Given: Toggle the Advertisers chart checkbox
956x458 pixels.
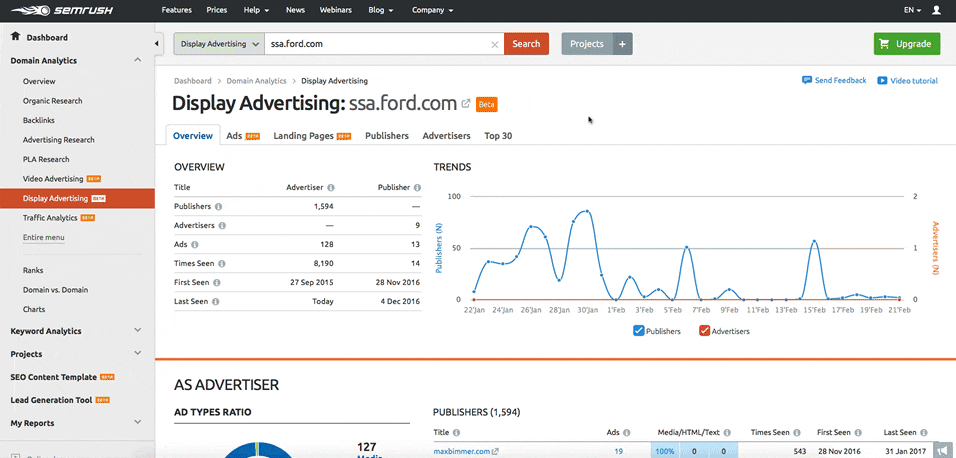Looking at the screenshot, I should (x=704, y=330).
